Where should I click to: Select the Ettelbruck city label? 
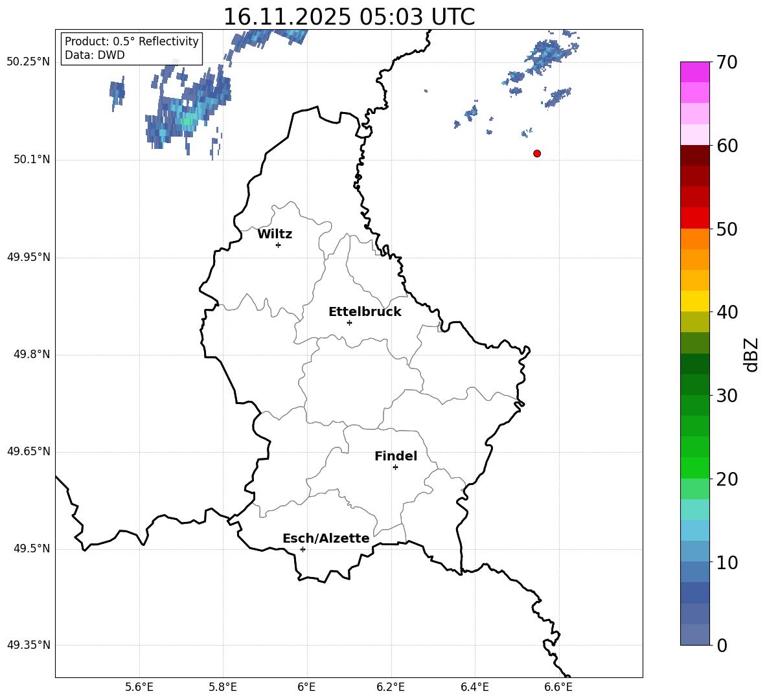(x=365, y=312)
